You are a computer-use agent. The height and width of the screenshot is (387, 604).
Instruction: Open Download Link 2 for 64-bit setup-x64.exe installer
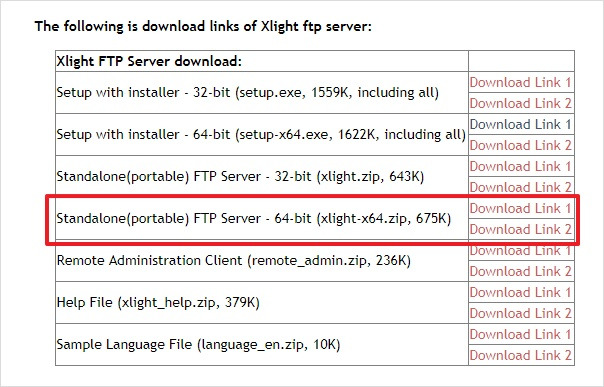pos(520,145)
